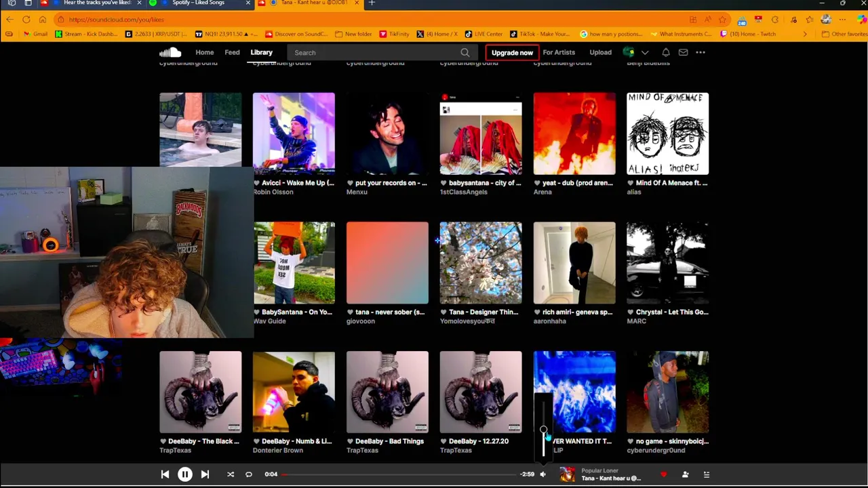The height and width of the screenshot is (488, 868).
Task: Expand the bookmarks overflow chevron
Action: pos(805,34)
